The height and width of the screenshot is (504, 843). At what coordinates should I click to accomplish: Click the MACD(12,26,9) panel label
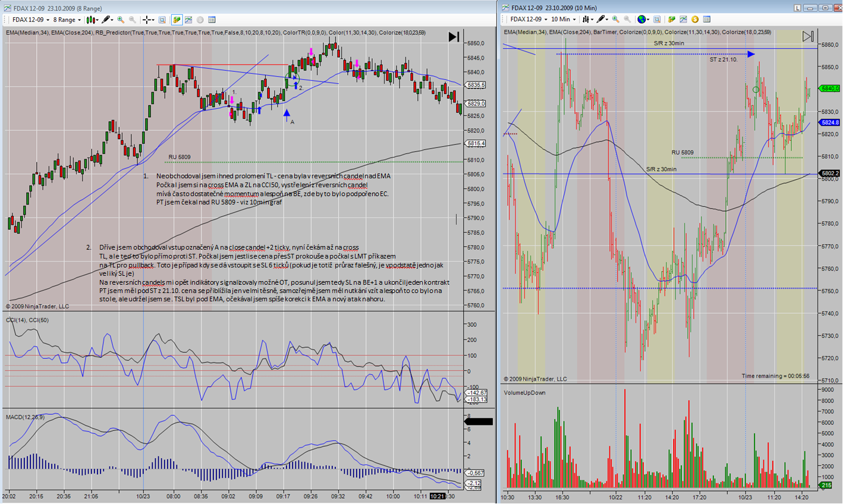point(24,417)
